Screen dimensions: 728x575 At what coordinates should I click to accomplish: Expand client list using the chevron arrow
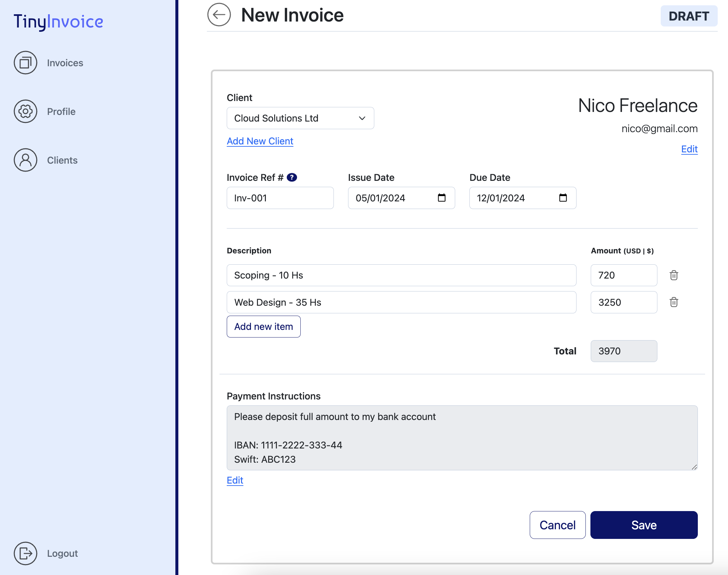[362, 118]
